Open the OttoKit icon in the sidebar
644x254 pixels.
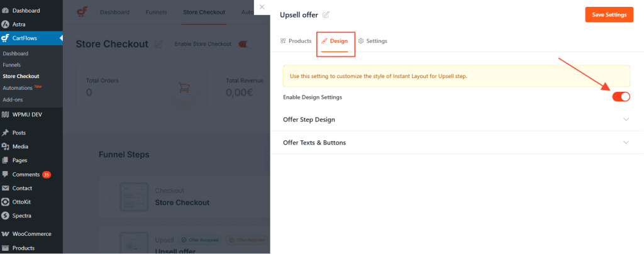click(5, 202)
